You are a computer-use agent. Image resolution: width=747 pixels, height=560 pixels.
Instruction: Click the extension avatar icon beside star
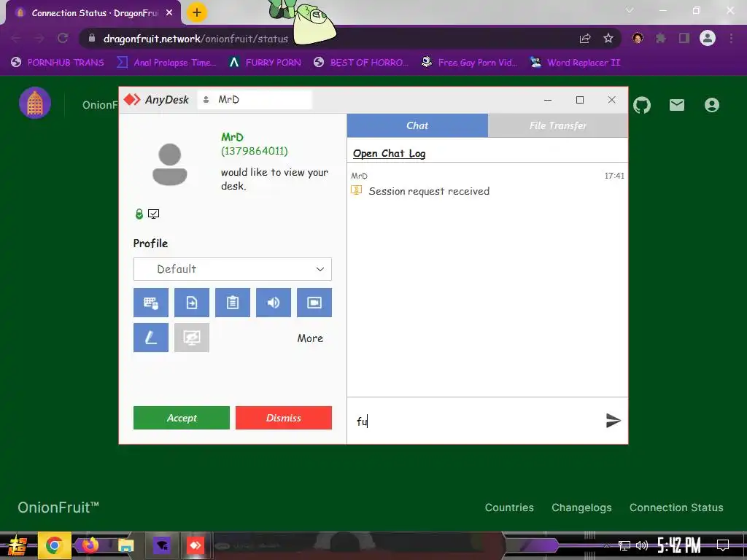coord(638,38)
